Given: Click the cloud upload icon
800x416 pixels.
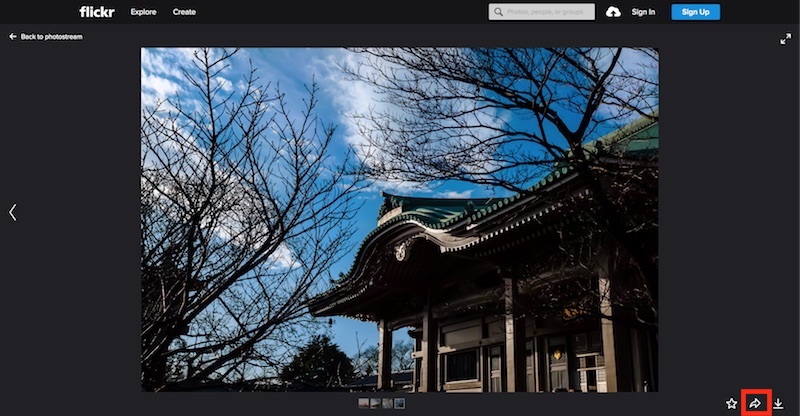Looking at the screenshot, I should pyautogui.click(x=613, y=12).
